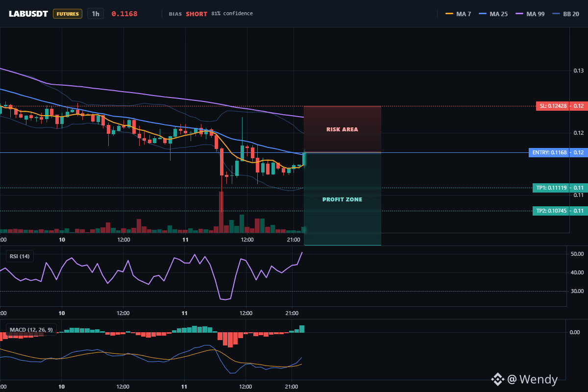This screenshot has width=588, height=392.
Task: Click the RSI (14) indicator label
Action: tap(20, 256)
